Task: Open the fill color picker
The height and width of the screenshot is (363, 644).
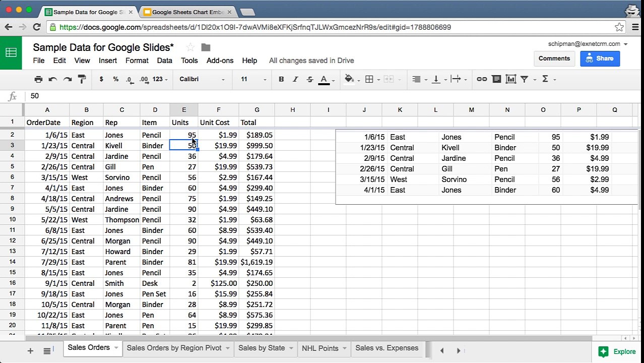Action: [349, 79]
